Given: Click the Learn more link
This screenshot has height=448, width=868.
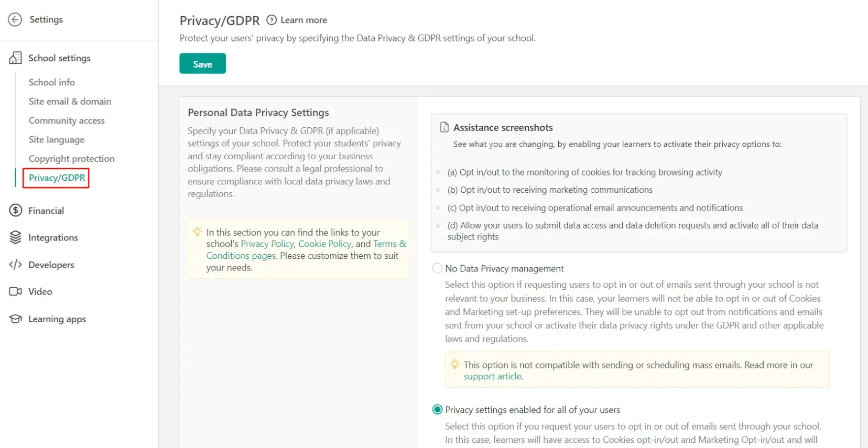Looking at the screenshot, I should click(x=303, y=20).
